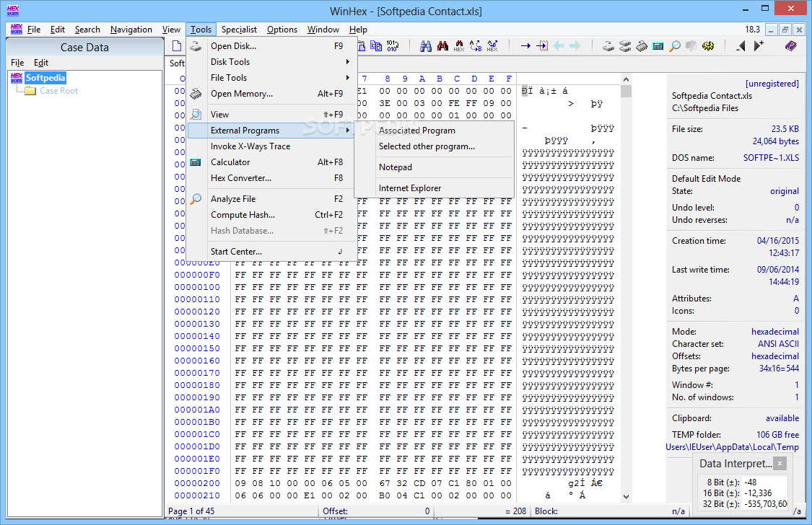Click the next position triangle plus icon

759,46
